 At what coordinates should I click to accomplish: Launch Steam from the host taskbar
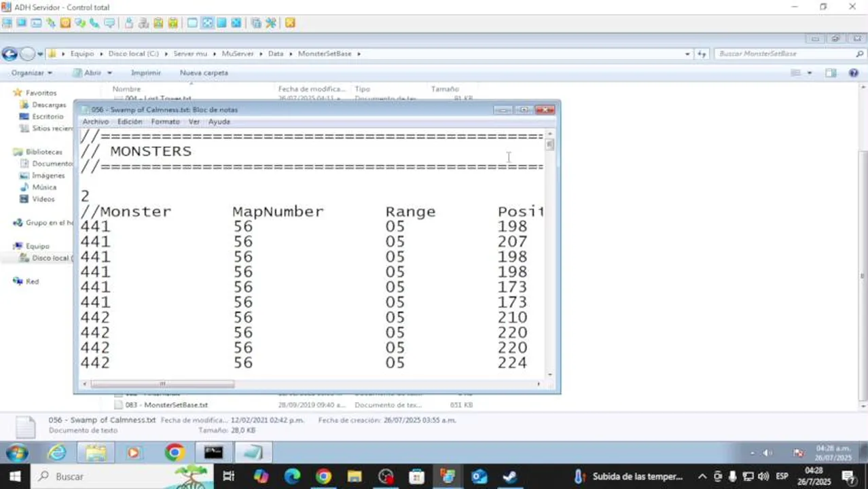point(510,477)
